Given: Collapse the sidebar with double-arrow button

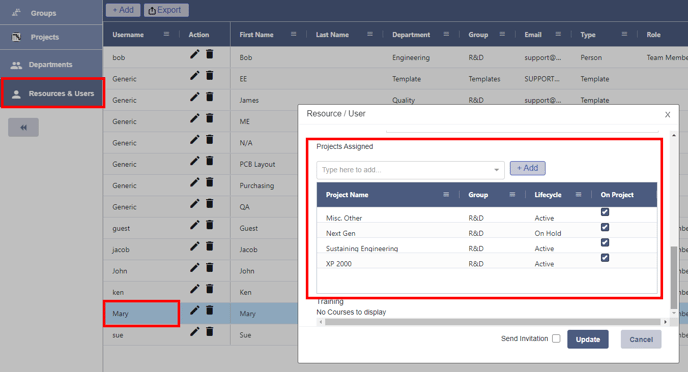Looking at the screenshot, I should (x=23, y=127).
